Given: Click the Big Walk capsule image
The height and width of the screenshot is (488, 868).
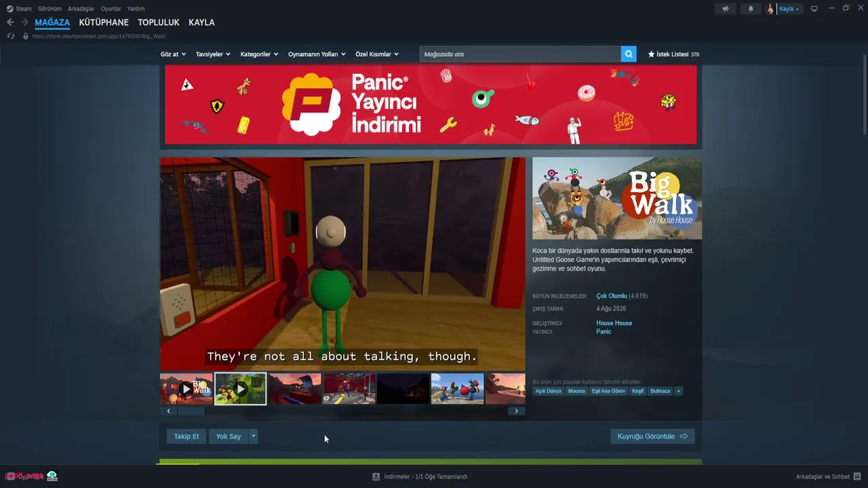Looking at the screenshot, I should coord(617,199).
